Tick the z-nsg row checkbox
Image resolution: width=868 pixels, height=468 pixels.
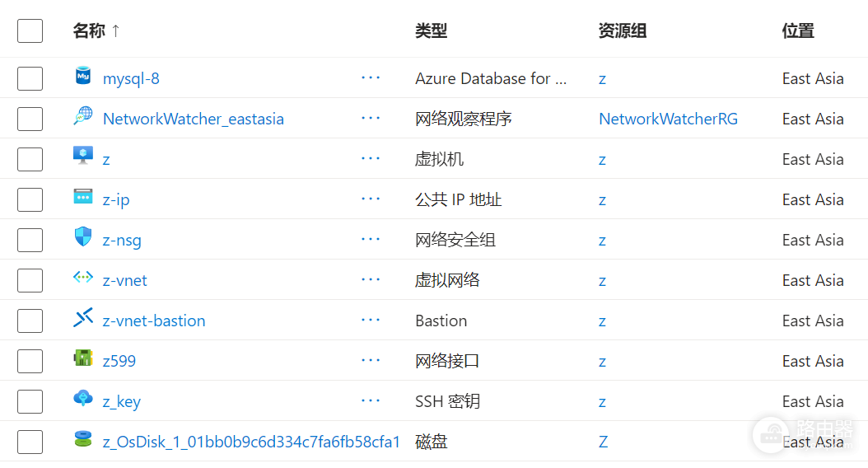pos(30,241)
